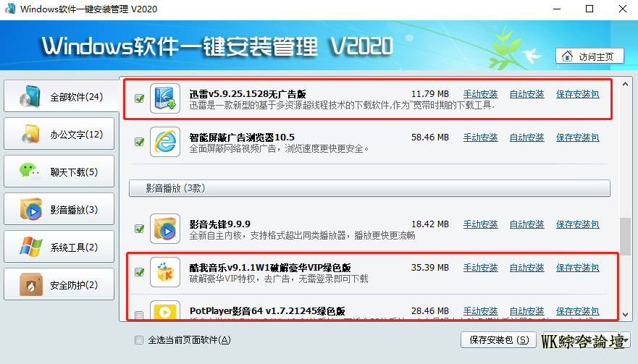Click the scroll down arrow of software list
This screenshot has height=364, width=638.
pyautogui.click(x=626, y=314)
